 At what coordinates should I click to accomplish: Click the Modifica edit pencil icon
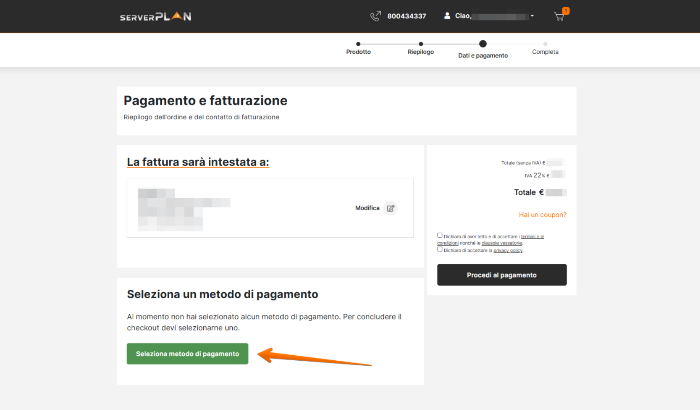[x=391, y=208]
